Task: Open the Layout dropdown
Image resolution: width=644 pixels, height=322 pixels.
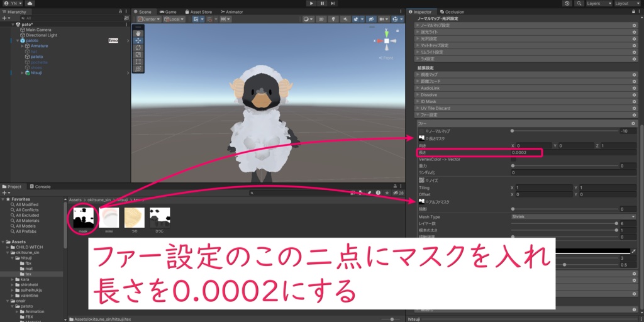Action: (627, 3)
